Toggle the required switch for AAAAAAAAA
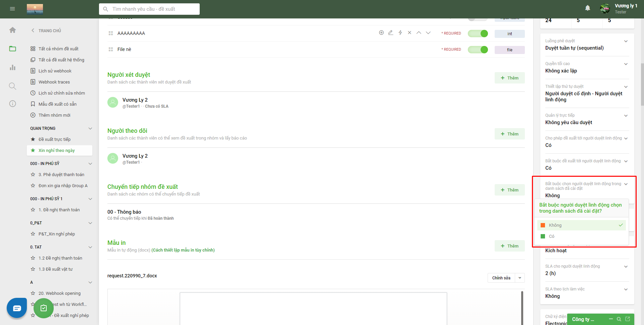The height and width of the screenshot is (325, 644). (x=478, y=34)
